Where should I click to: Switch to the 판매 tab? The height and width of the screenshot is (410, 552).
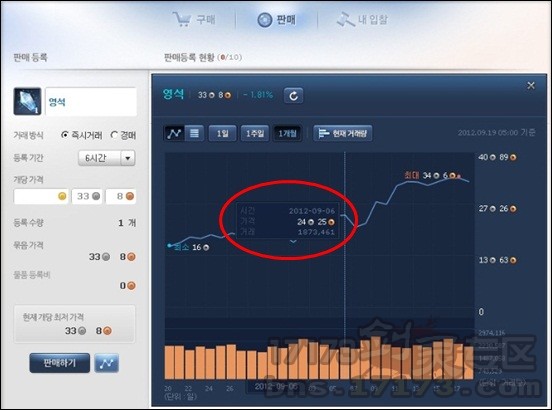277,20
